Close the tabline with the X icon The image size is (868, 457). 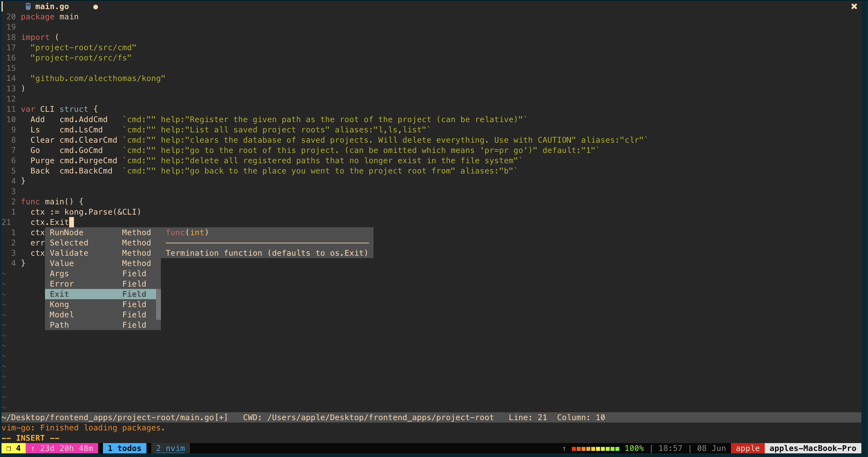[854, 6]
